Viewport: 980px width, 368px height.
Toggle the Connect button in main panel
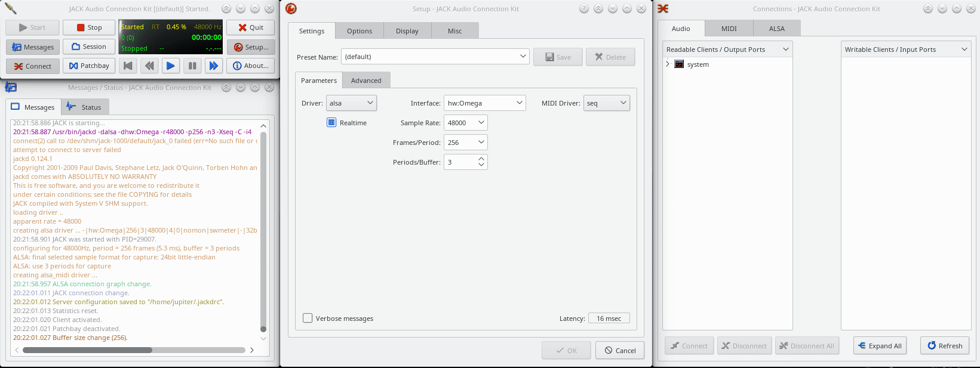click(x=33, y=66)
